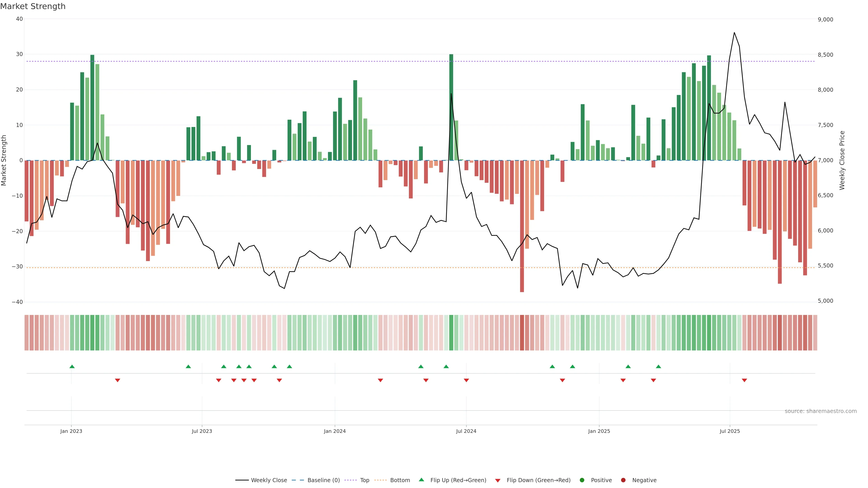This screenshot has height=488, width=868.
Task: Click the Weekly Close Price axis title
Action: [842, 160]
